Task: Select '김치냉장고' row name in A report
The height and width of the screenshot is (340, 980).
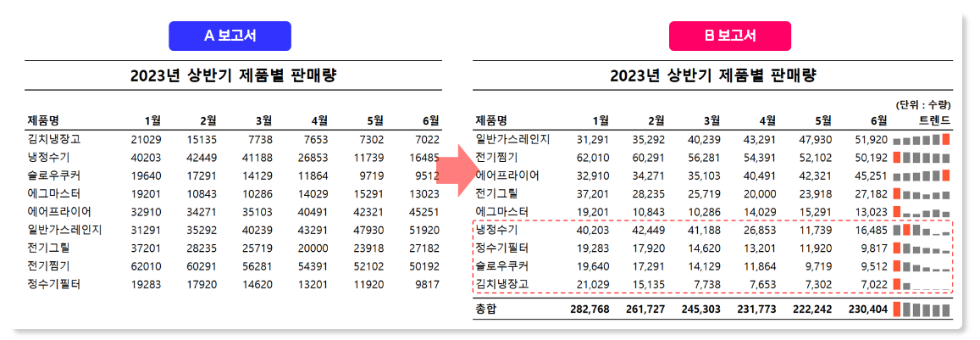Action: click(53, 140)
